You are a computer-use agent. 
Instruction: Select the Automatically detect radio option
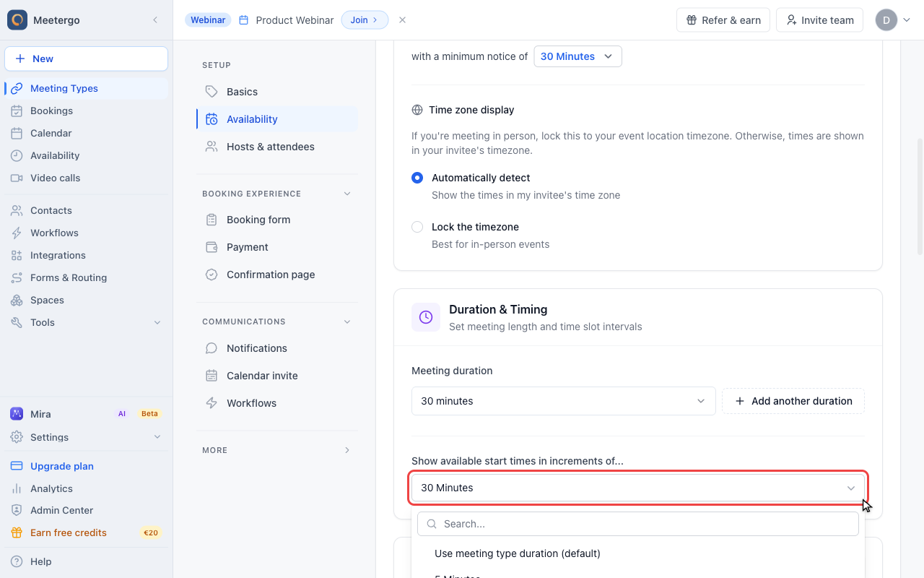[x=417, y=178]
